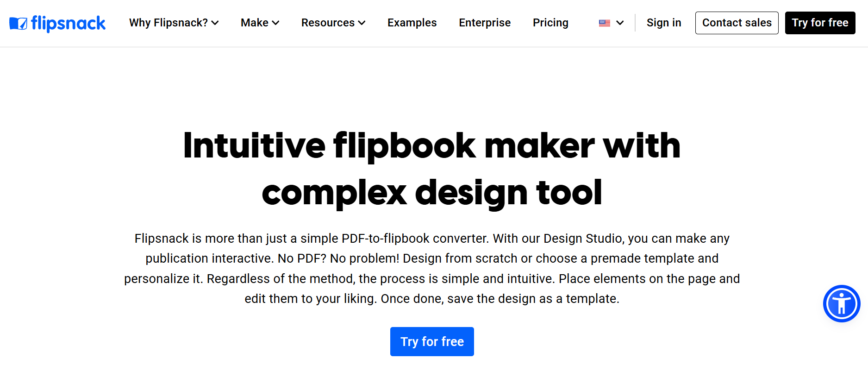Click the US flag language icon
The image size is (868, 365).
pos(604,23)
